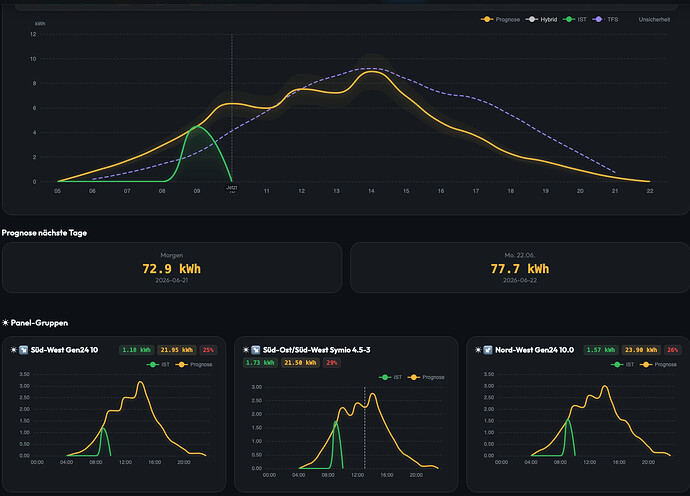Click the sun icon on Süd-West Gen24 10 card
The width and height of the screenshot is (690, 496).
pyautogui.click(x=14, y=350)
